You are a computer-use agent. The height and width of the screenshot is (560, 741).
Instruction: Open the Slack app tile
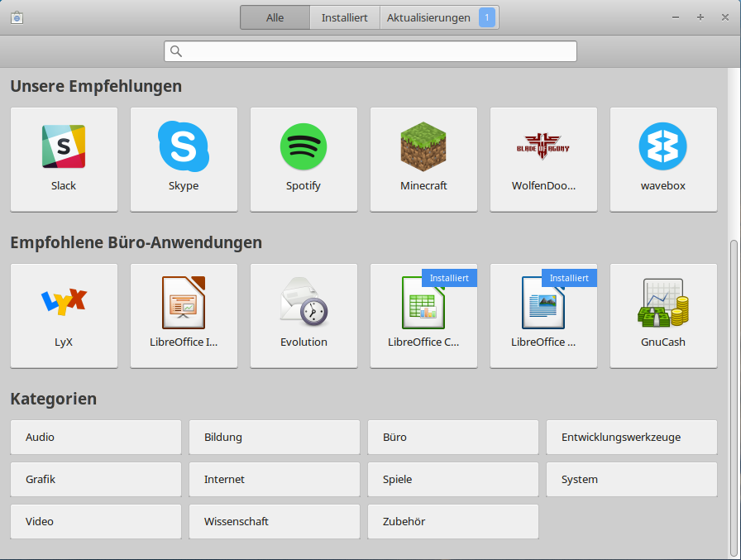pos(64,159)
